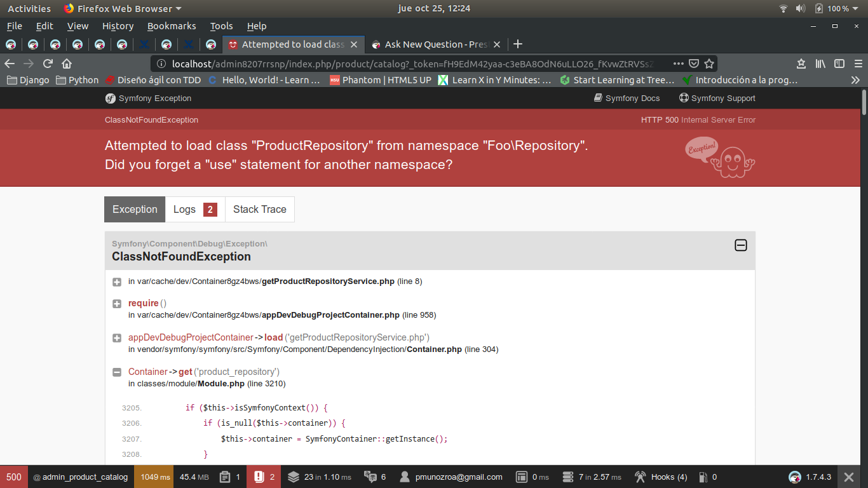Open the History menu
This screenshot has width=868, height=488.
point(118,26)
